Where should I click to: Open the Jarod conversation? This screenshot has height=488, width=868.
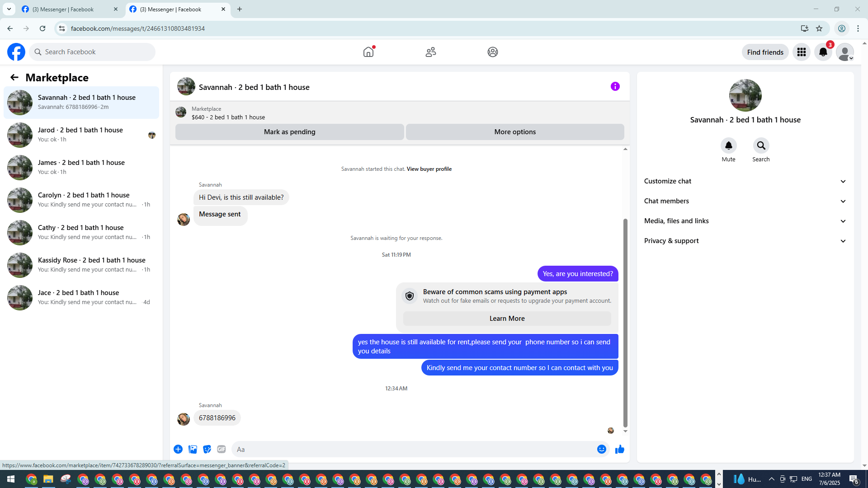click(x=81, y=135)
